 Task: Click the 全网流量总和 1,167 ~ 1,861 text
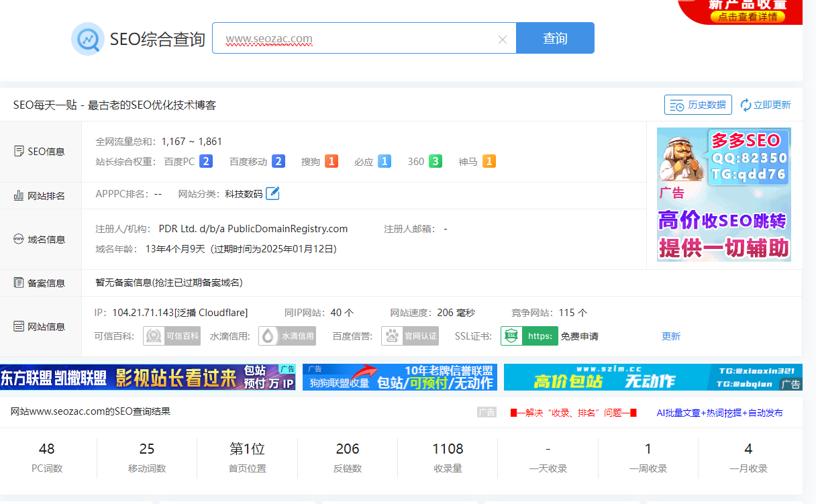point(158,142)
